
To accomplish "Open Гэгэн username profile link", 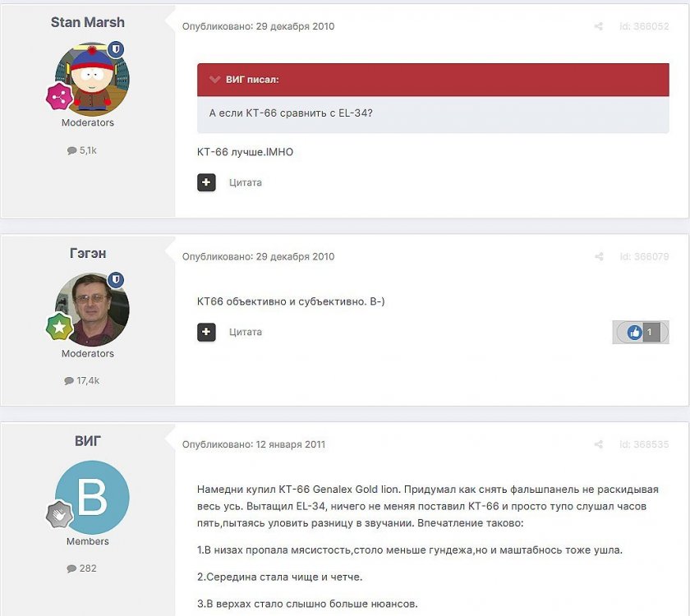I will coord(88,253).
